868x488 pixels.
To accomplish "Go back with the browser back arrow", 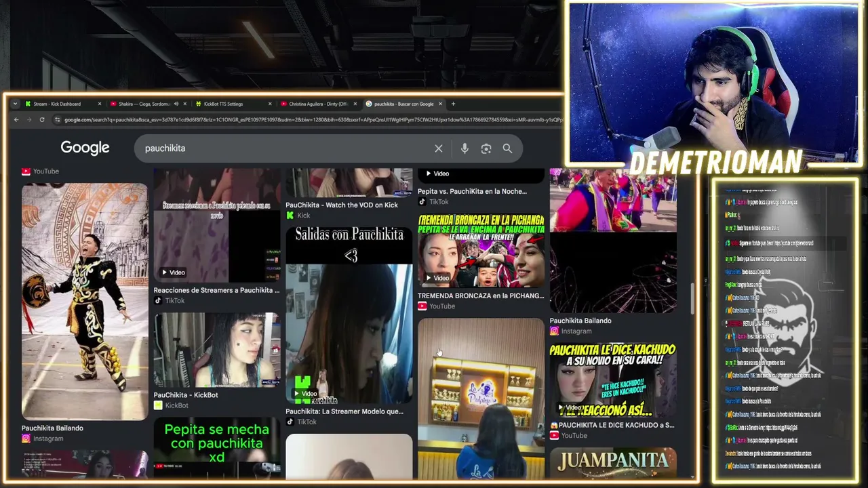I will 16,120.
